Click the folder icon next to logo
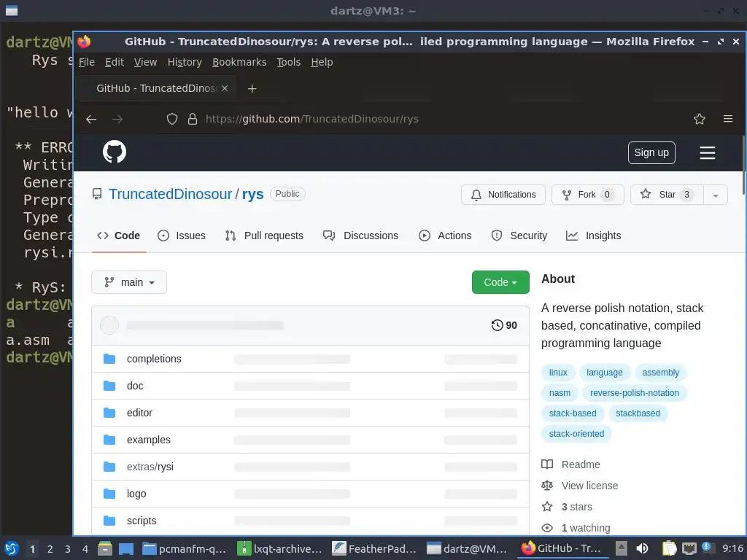Screen dimensions: 747x560 [x=109, y=494]
